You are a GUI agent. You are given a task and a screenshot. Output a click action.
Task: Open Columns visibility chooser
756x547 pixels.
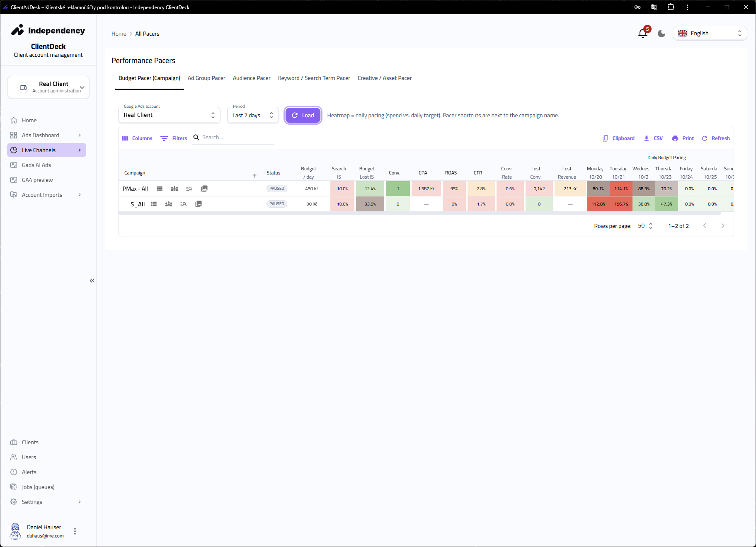click(137, 138)
